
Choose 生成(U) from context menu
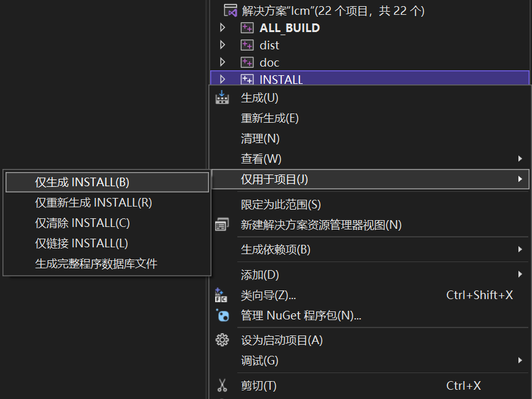pyautogui.click(x=370, y=97)
